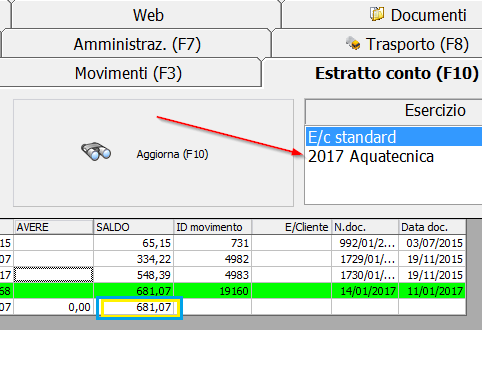Switch to Amministraz. (F7) tab
This screenshot has height=367, width=482.
pyautogui.click(x=137, y=44)
